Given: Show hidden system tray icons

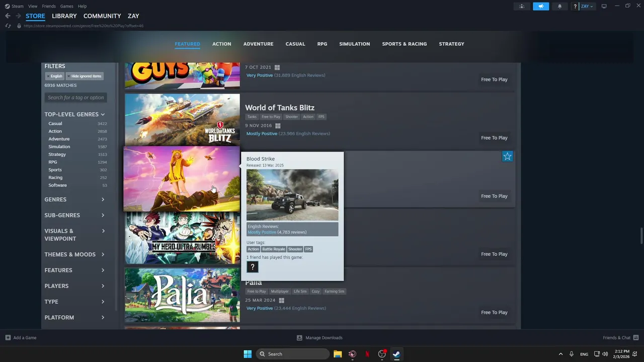Looking at the screenshot, I should click(560, 354).
